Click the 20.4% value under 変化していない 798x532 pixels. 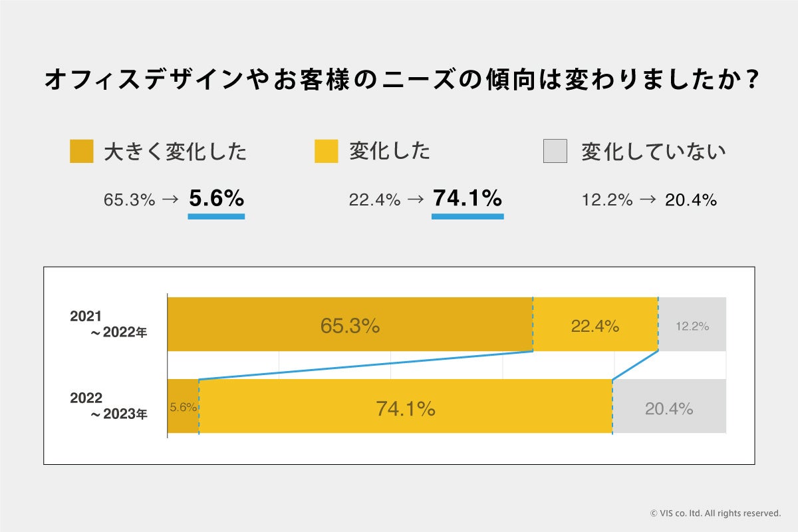pyautogui.click(x=691, y=199)
